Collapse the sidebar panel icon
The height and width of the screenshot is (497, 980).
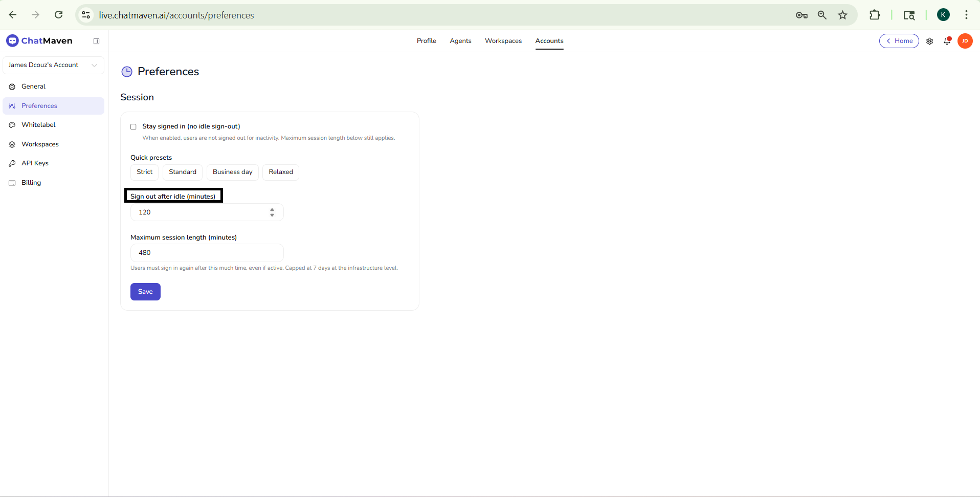(96, 41)
